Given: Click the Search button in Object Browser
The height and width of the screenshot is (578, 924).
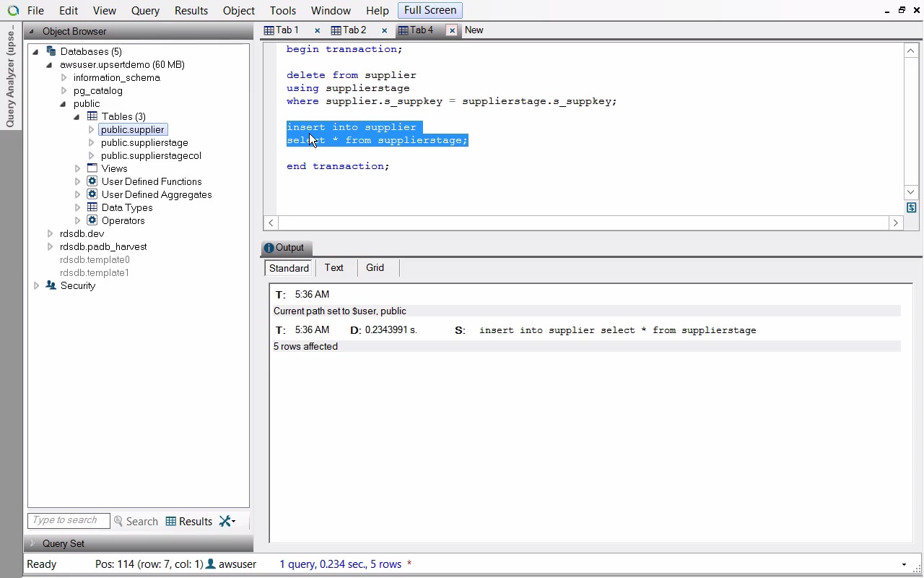Looking at the screenshot, I should (136, 521).
